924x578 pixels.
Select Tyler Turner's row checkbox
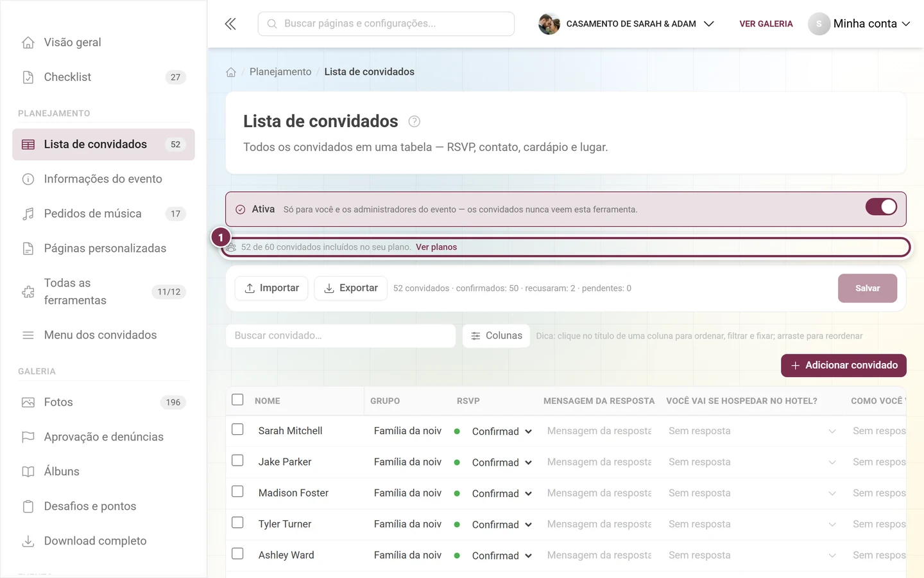(x=237, y=523)
